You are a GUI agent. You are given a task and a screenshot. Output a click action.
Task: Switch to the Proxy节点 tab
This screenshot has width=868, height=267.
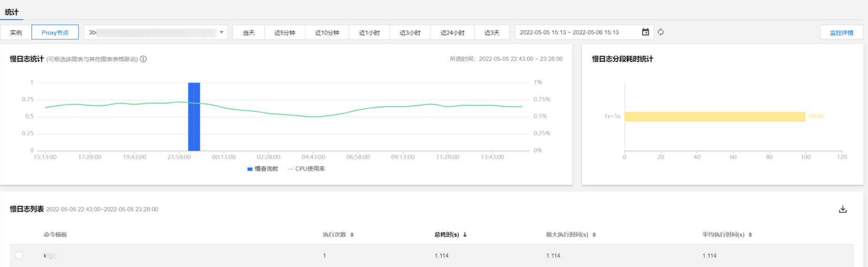pos(55,32)
